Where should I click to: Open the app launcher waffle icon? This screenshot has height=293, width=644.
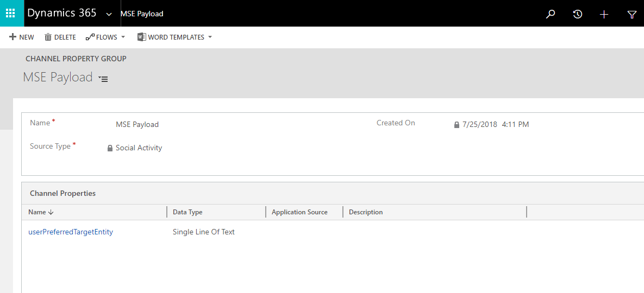11,14
